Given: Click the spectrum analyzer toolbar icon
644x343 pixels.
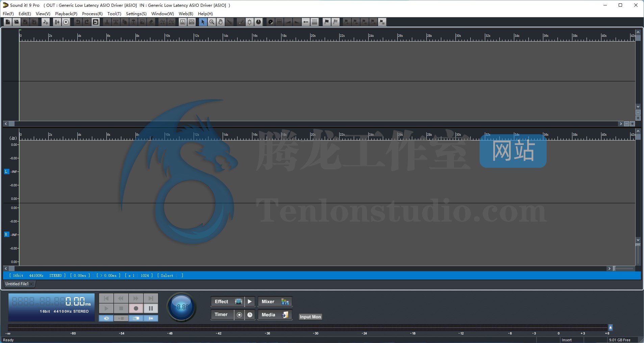Looking at the screenshot, I should pos(192,22).
